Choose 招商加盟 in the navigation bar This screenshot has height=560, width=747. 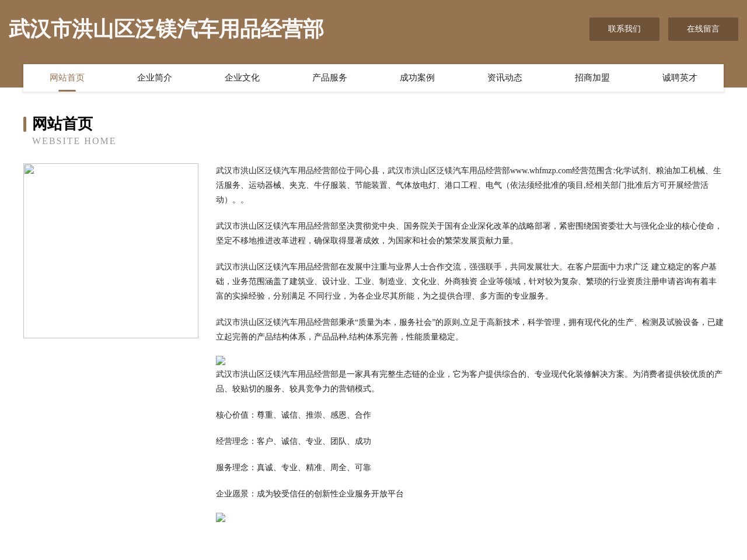592,78
